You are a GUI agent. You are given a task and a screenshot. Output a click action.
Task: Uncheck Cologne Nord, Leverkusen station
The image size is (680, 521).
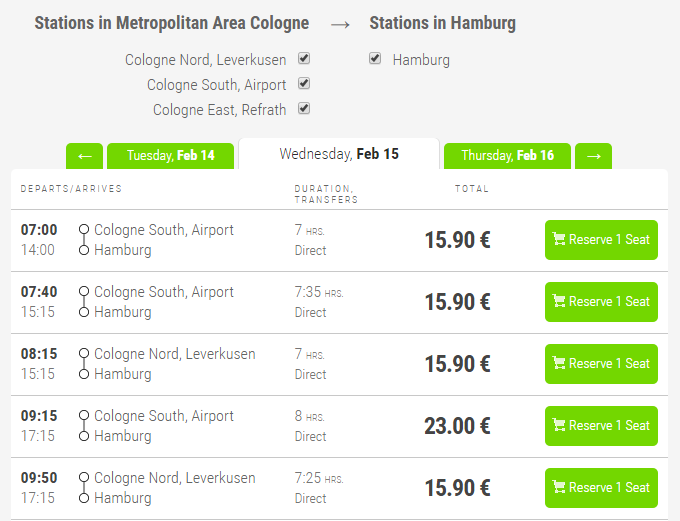click(x=304, y=59)
